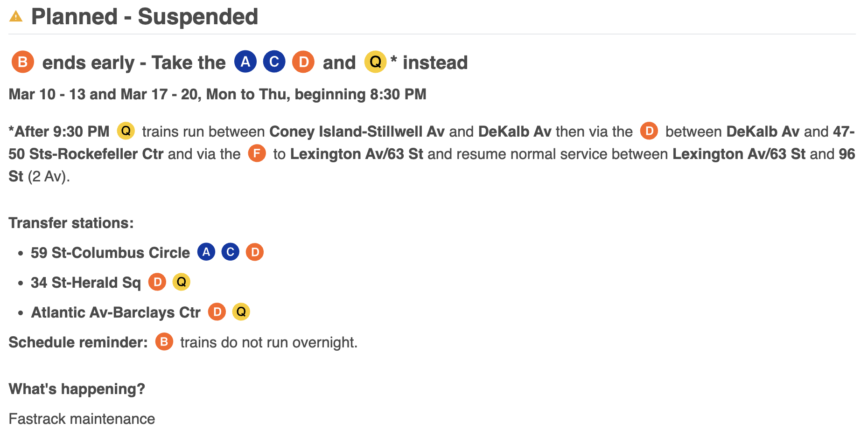Click A icon beside 59 St-Columbus Circle

click(206, 252)
